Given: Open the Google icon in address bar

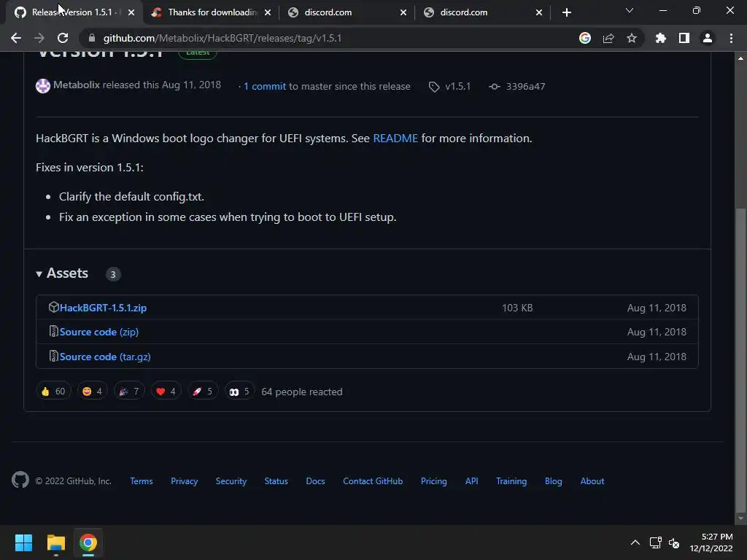Looking at the screenshot, I should [x=585, y=38].
